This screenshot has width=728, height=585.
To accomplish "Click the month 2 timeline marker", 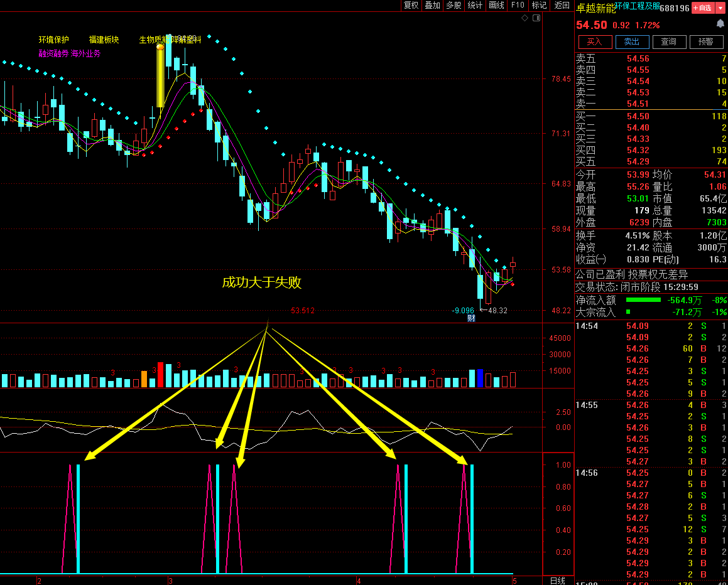I will point(40,581).
